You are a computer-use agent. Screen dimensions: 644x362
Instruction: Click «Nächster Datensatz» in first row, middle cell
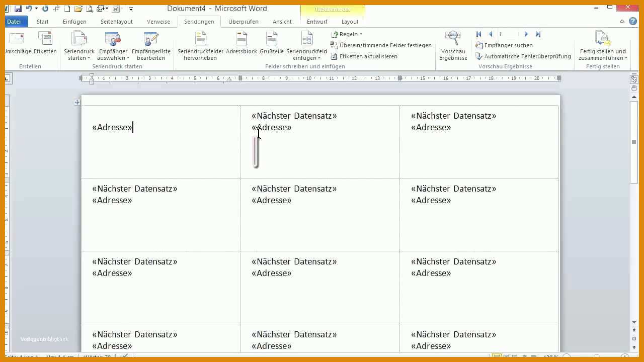[x=294, y=116]
